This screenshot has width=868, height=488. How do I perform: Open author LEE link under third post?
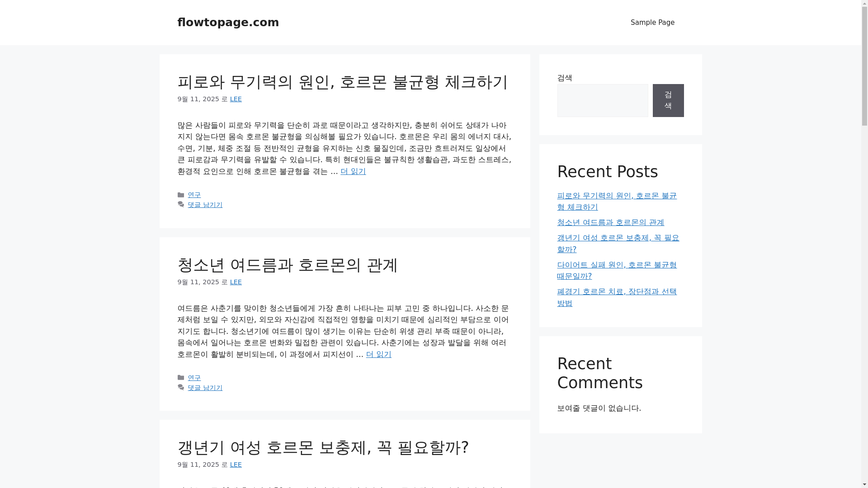coord(236,465)
